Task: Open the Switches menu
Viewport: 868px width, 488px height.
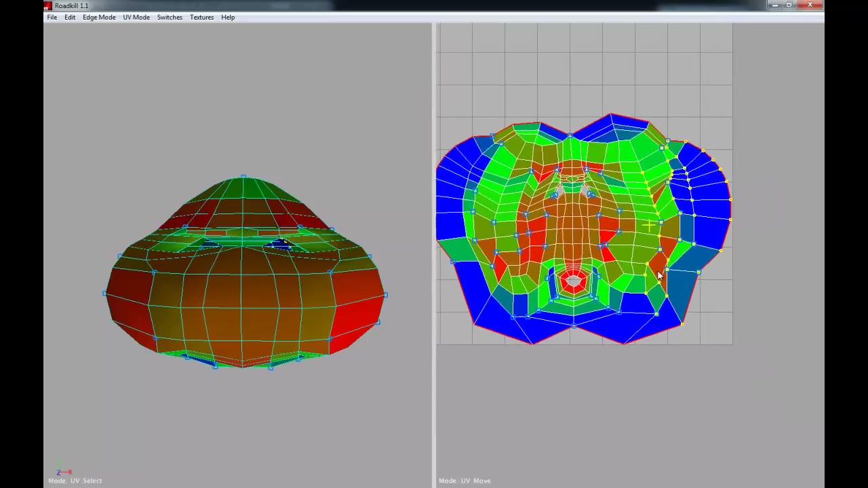Action: click(170, 17)
